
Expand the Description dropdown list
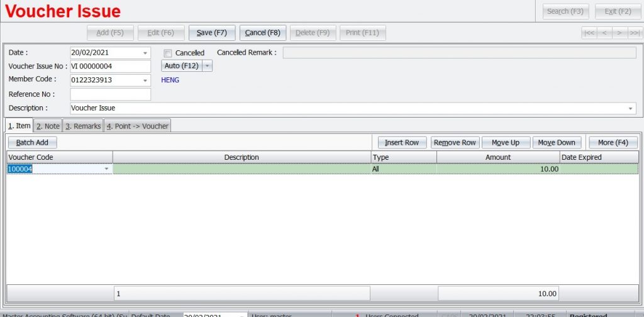click(630, 108)
